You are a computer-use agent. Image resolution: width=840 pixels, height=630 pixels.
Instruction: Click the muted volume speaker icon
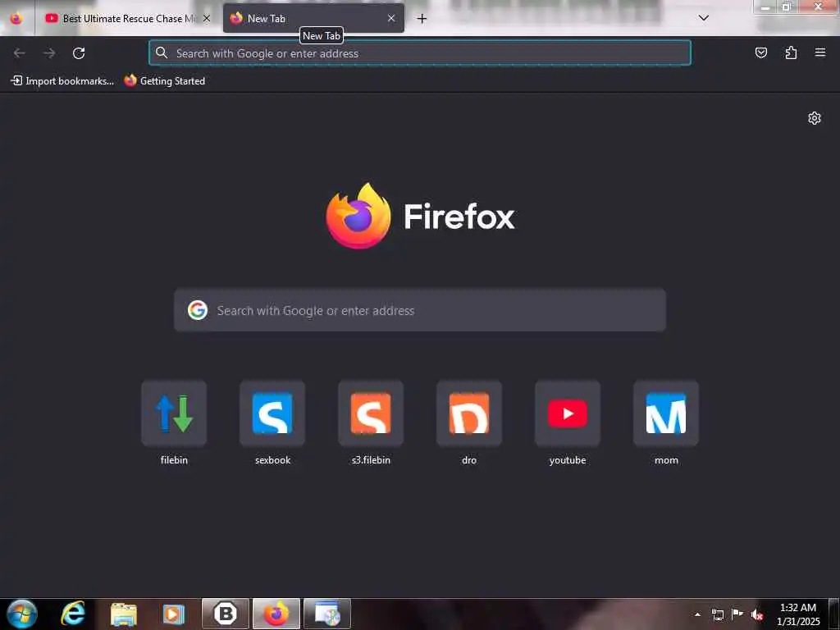[757, 615]
